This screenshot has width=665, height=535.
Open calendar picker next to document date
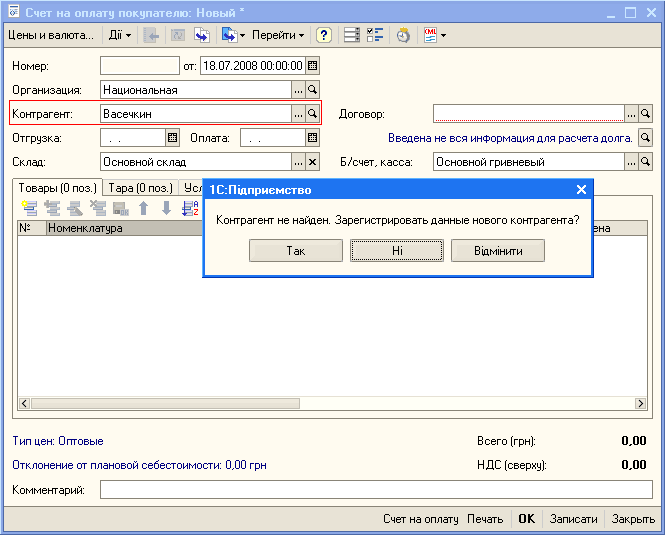[x=312, y=66]
